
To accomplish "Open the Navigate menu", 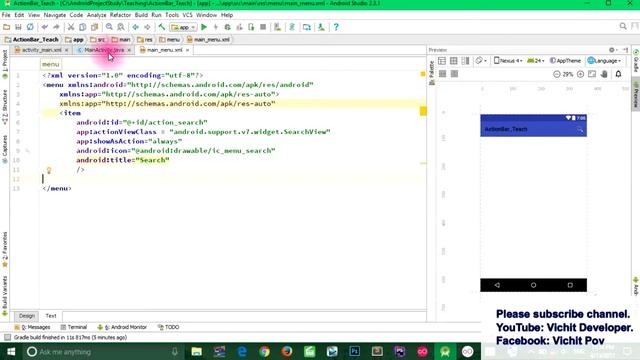I will click(55, 15).
